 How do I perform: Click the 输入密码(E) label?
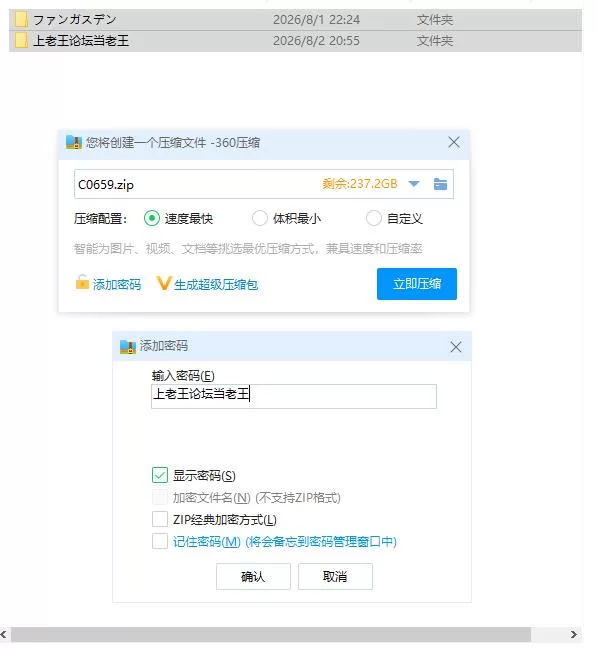coord(183,375)
